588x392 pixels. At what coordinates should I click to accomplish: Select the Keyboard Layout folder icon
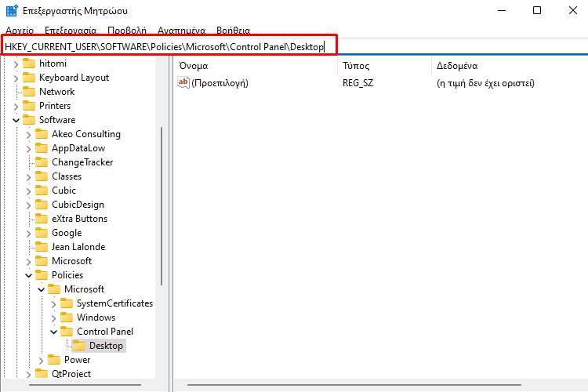coord(29,78)
